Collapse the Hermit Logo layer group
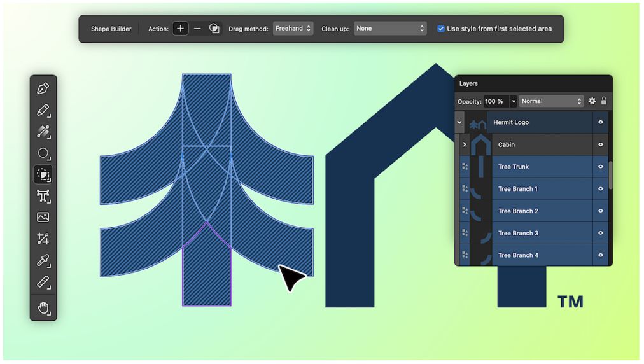The image size is (644, 364). (x=459, y=122)
